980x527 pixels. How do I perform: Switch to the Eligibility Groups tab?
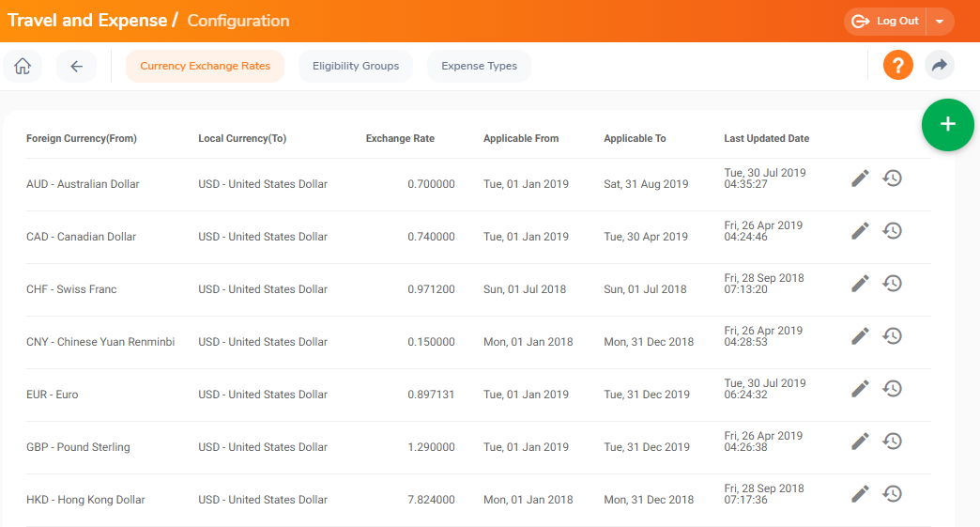[356, 66]
